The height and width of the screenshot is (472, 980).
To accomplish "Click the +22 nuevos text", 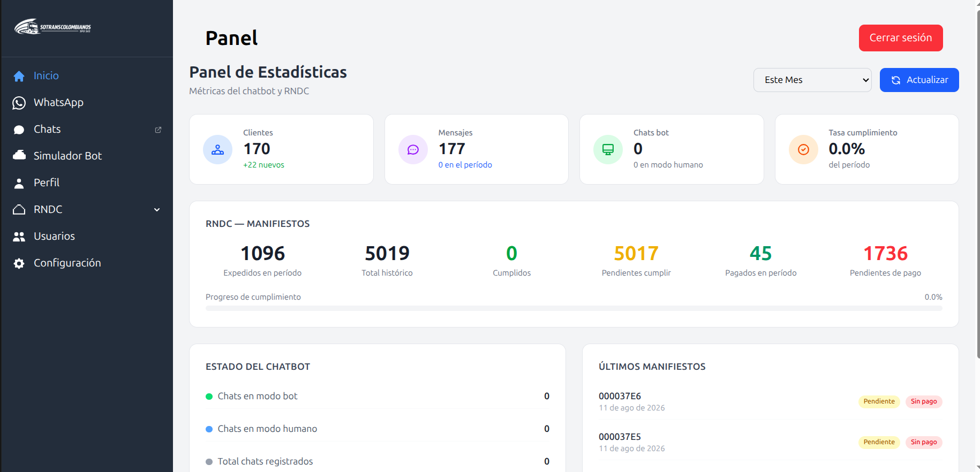I will point(263,165).
